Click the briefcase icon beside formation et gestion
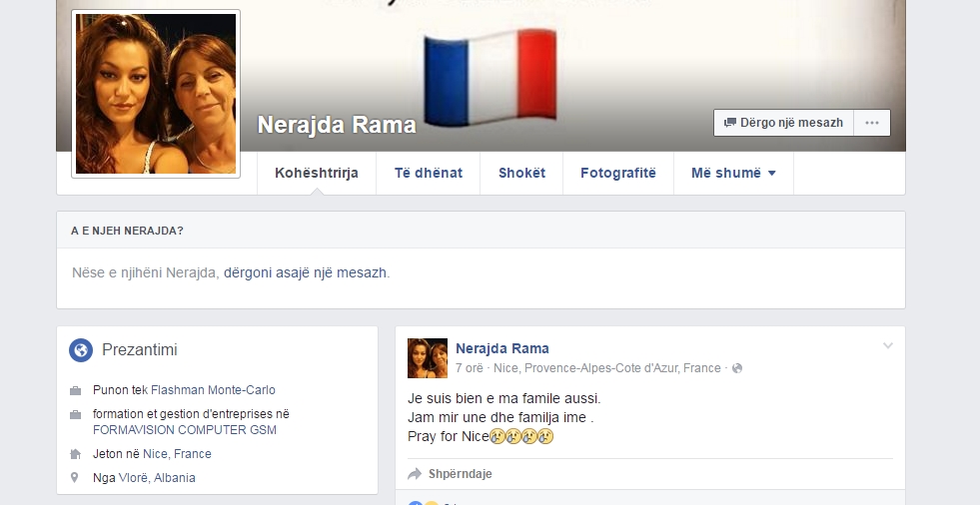Image resolution: width=980 pixels, height=505 pixels. coord(75,414)
